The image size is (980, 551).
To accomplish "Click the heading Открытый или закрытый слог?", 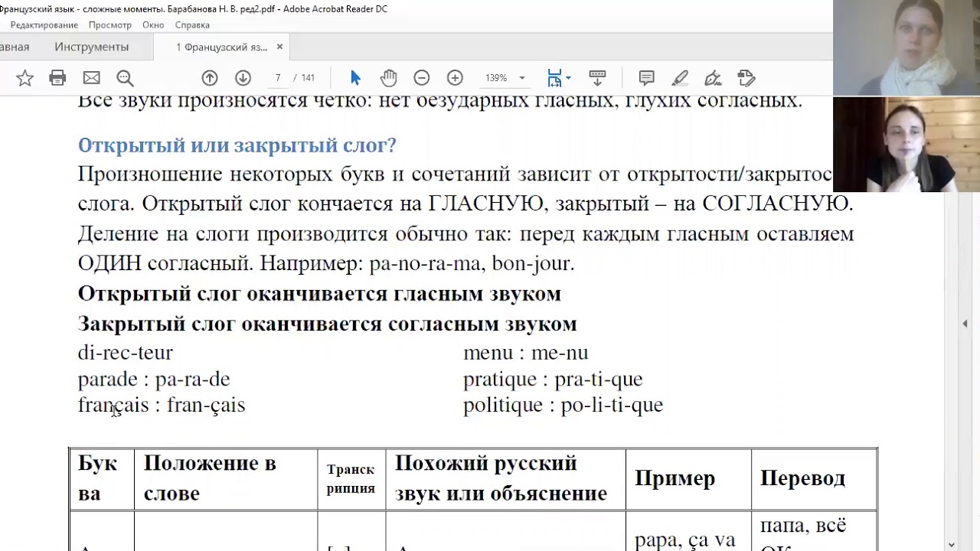I will tap(237, 145).
